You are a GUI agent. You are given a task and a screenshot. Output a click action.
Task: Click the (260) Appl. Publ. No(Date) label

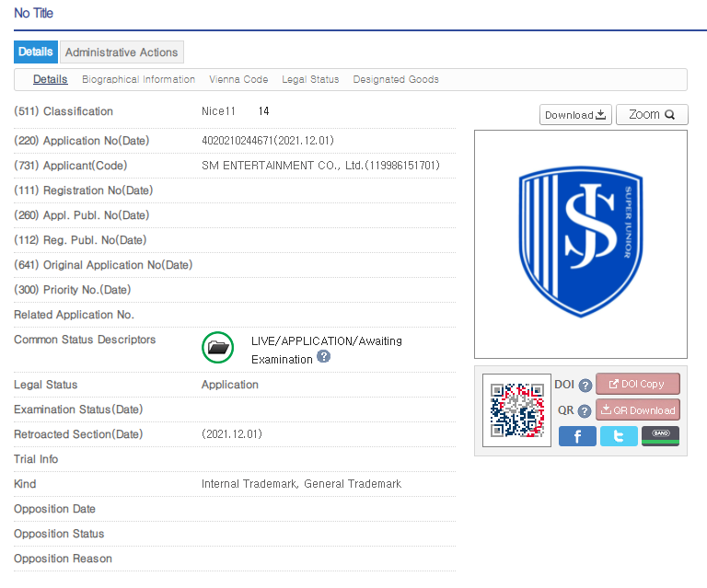82,215
